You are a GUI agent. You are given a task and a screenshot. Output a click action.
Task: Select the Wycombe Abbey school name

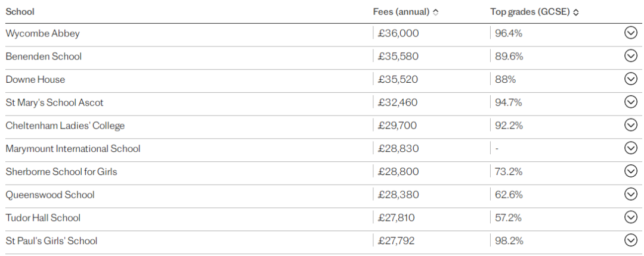pos(42,34)
